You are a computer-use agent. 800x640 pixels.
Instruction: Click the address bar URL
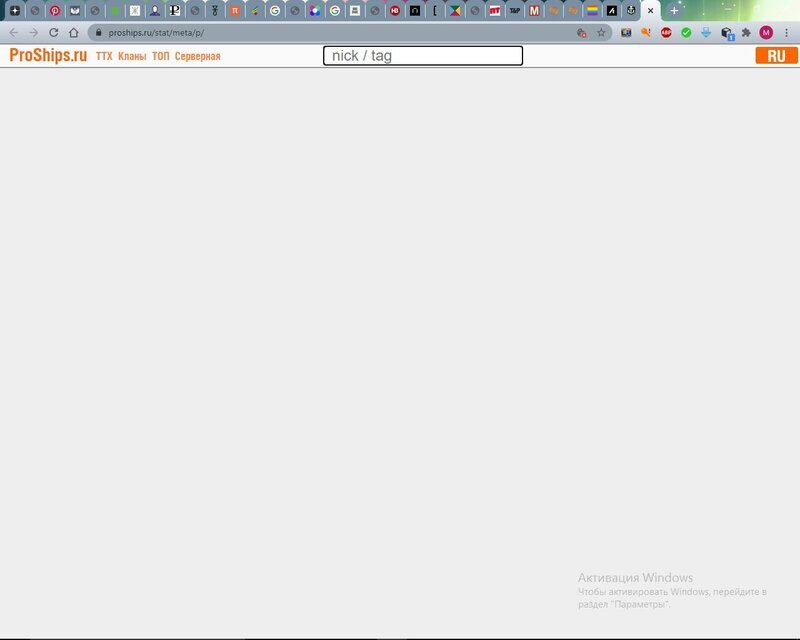[300, 32]
